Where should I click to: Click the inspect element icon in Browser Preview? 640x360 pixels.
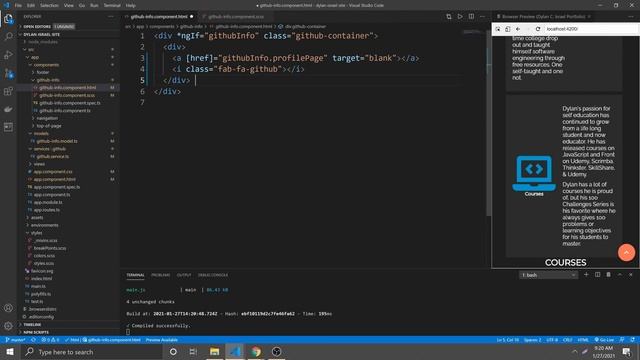click(x=498, y=29)
